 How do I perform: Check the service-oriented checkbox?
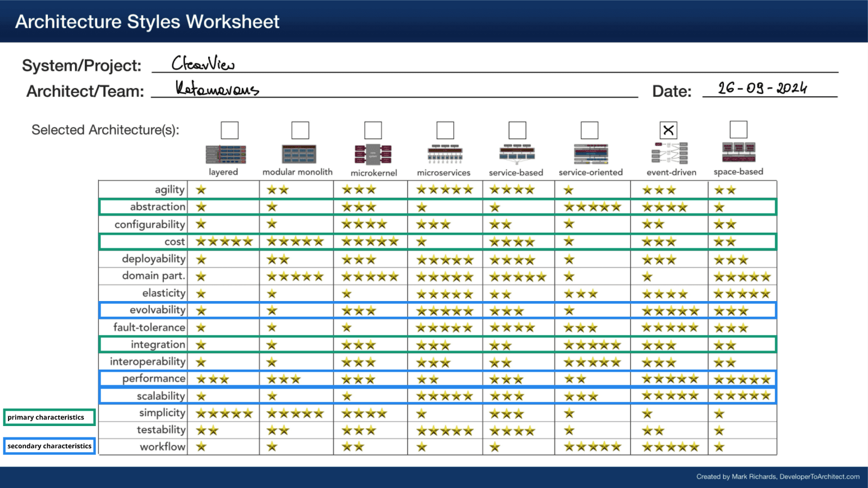click(589, 130)
